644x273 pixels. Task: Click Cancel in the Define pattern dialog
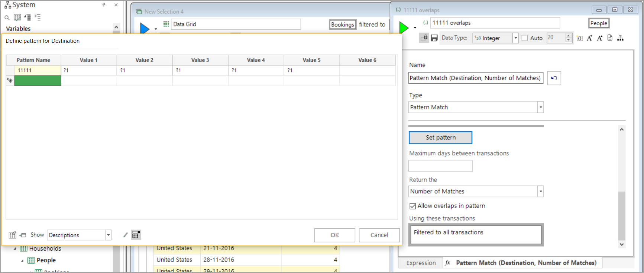coord(379,235)
